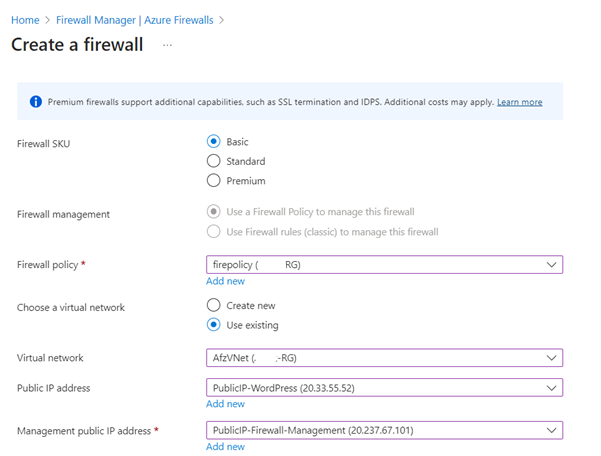Select the Standard firewall SKU

click(x=213, y=161)
